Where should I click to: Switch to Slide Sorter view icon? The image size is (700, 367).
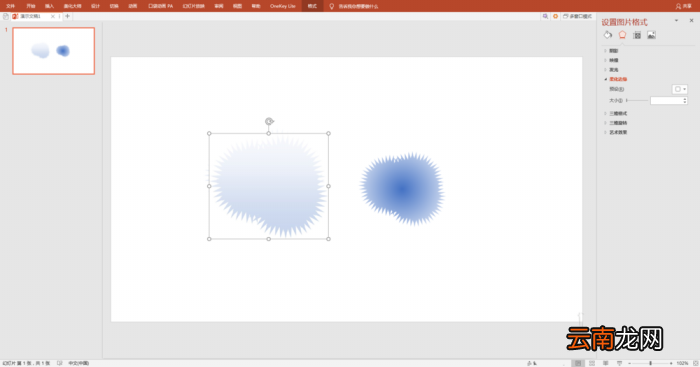click(592, 363)
